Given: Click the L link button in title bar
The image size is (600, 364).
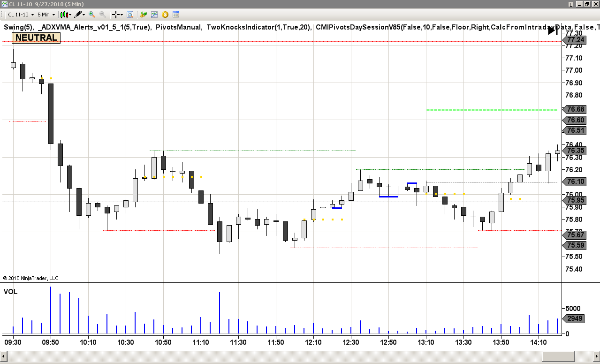Looking at the screenshot, I should click(x=571, y=4).
